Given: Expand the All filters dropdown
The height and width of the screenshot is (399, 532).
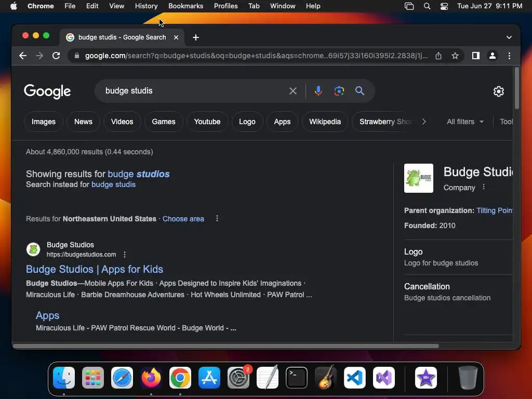Looking at the screenshot, I should [x=465, y=122].
